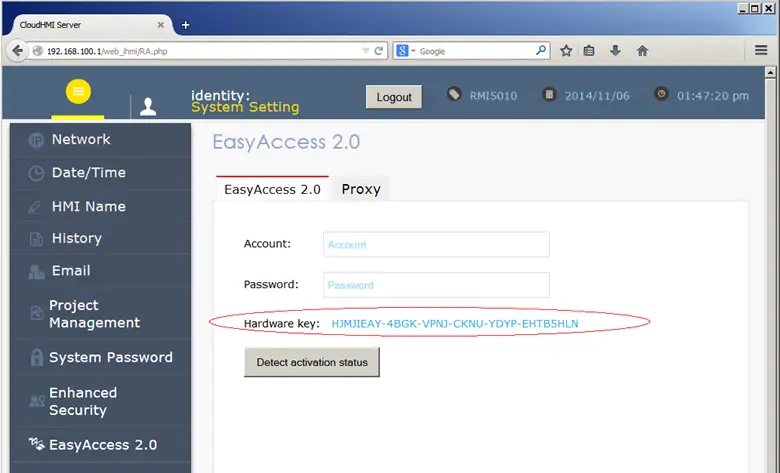Switch to the Proxy tab
Viewport: 780px width, 473px height.
click(361, 189)
